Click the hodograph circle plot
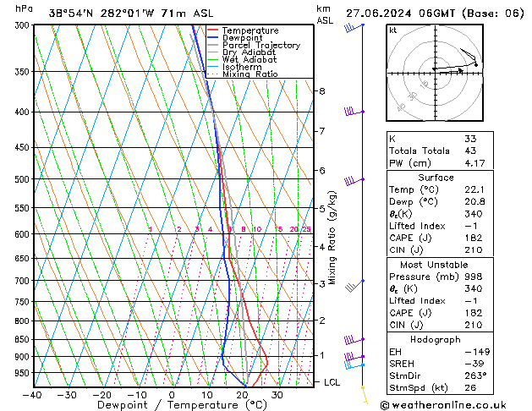The image size is (532, 411). (435, 73)
